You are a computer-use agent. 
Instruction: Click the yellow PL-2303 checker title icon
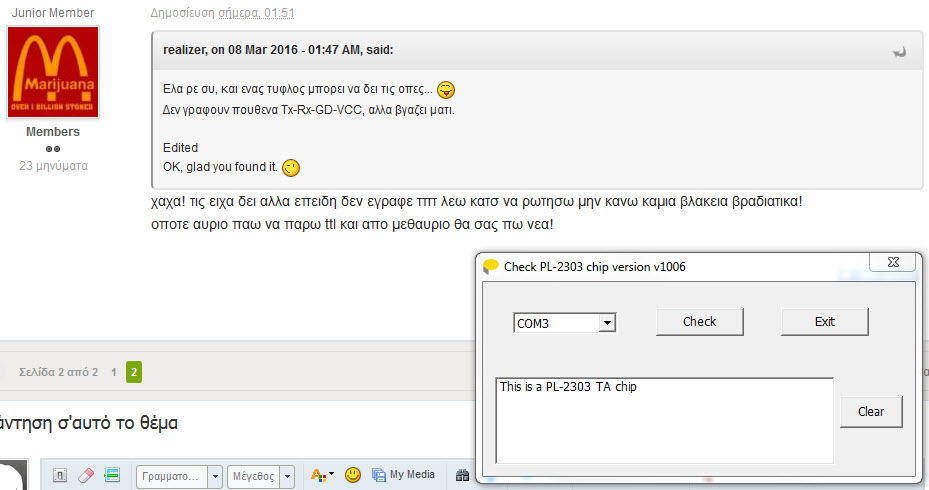pyautogui.click(x=491, y=267)
